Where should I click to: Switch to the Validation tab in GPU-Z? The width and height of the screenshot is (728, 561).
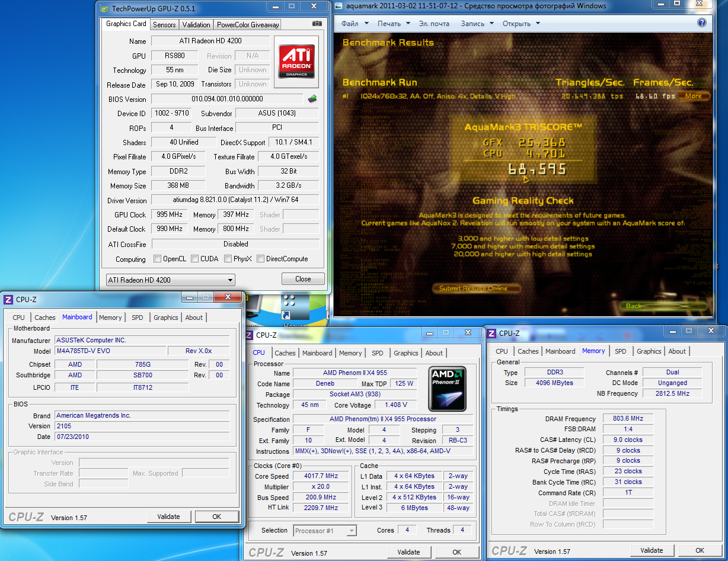click(x=196, y=24)
